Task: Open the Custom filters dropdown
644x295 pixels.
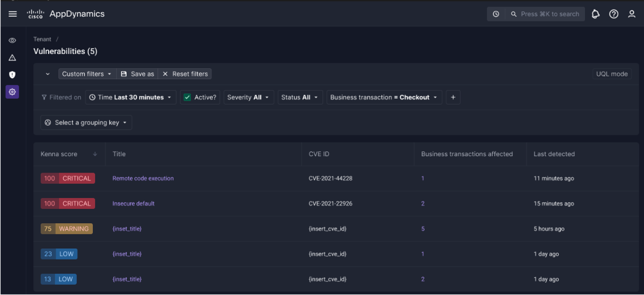Action: tap(87, 74)
